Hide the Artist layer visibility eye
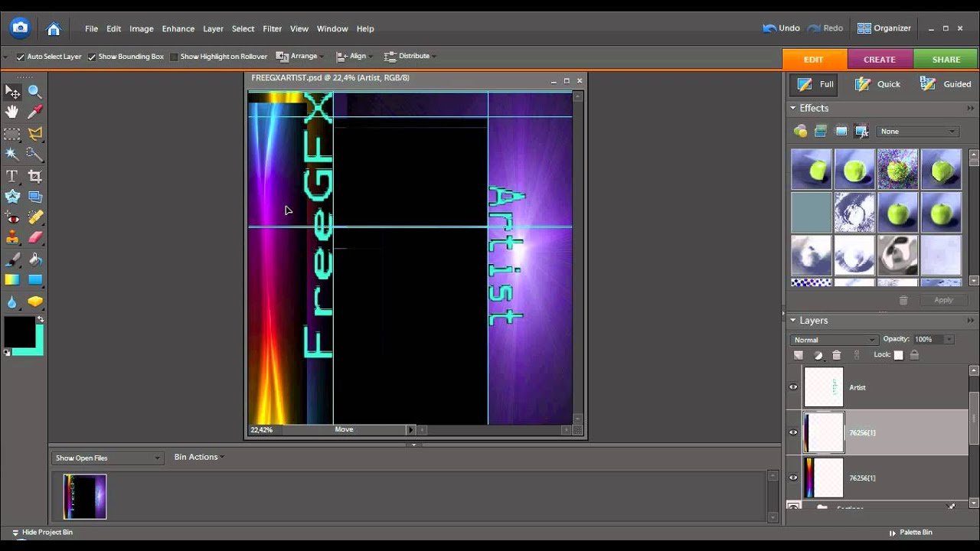The height and width of the screenshot is (551, 980). 793,387
